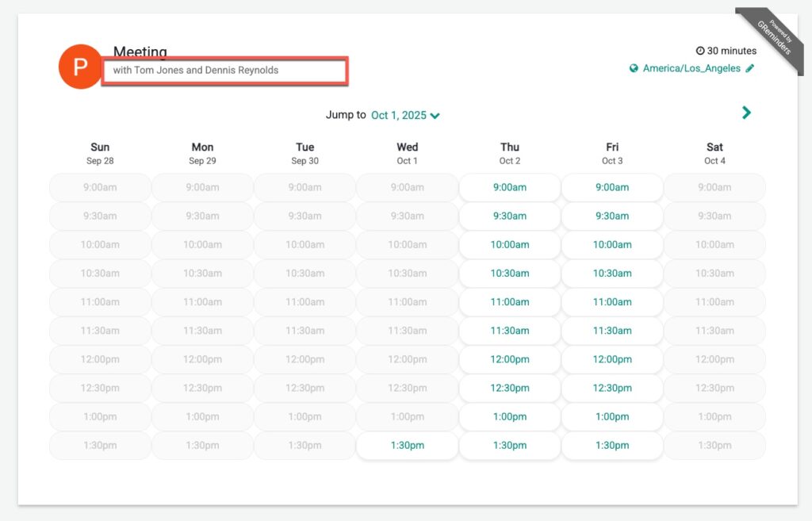Click the globe icon beside timezone
812x521 pixels.
pos(634,69)
